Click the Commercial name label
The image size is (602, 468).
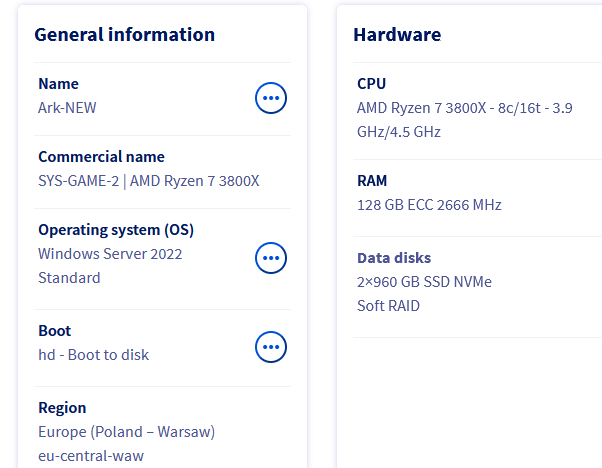(101, 157)
